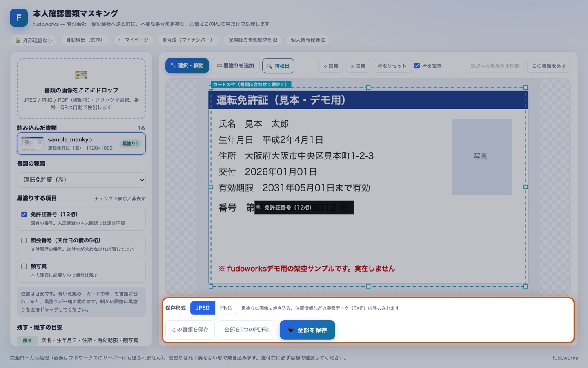Click 枠をリセット button
This screenshot has width=588, height=368.
click(392, 66)
